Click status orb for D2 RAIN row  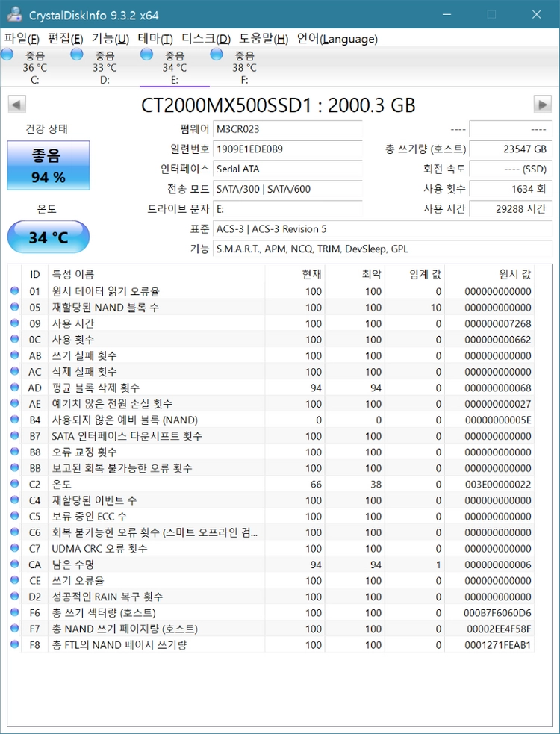pyautogui.click(x=14, y=597)
